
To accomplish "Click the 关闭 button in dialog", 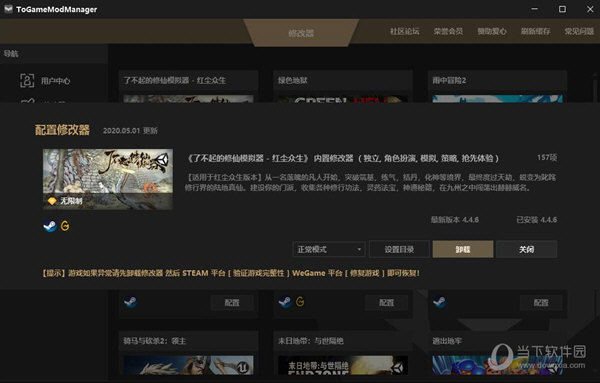I will coord(526,249).
